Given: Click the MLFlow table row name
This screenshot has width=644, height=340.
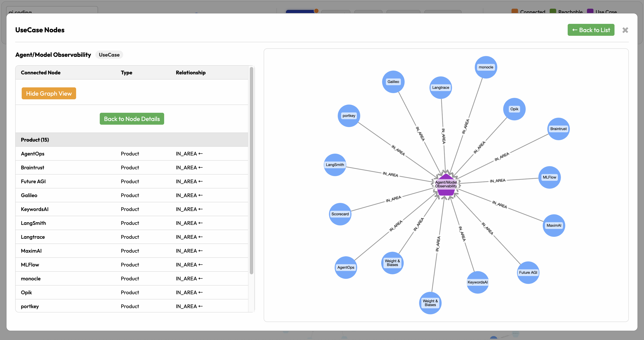Looking at the screenshot, I should (x=30, y=265).
